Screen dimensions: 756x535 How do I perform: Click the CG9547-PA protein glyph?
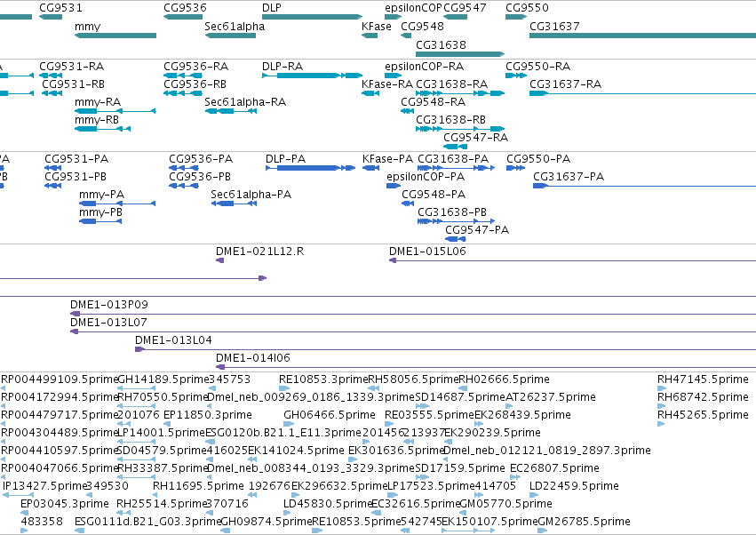click(x=456, y=239)
